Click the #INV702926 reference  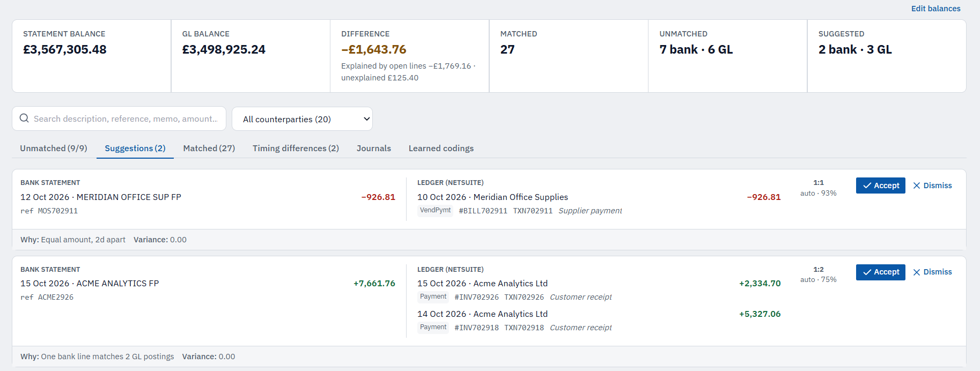tap(476, 298)
